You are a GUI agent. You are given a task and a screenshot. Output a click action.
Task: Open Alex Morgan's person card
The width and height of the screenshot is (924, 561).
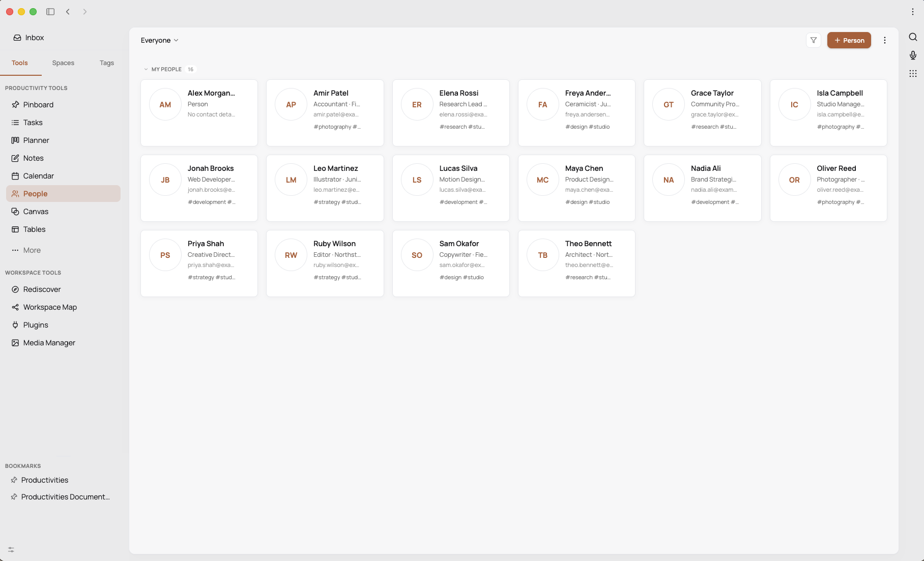[199, 113]
